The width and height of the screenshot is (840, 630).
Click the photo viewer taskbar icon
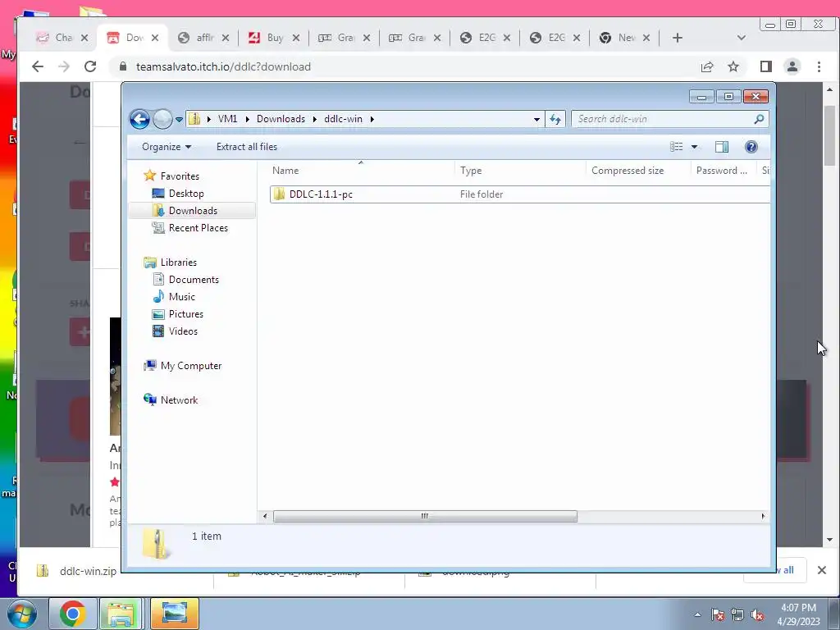174,614
